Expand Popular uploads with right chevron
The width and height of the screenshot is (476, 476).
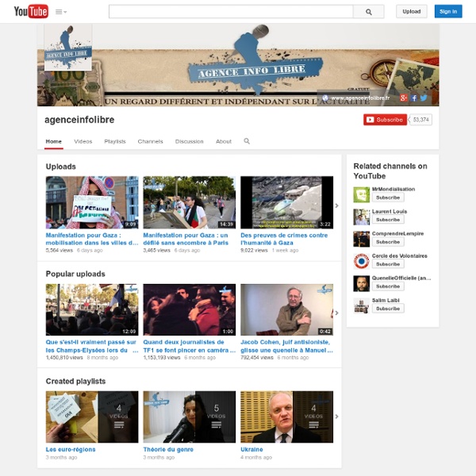(x=336, y=313)
